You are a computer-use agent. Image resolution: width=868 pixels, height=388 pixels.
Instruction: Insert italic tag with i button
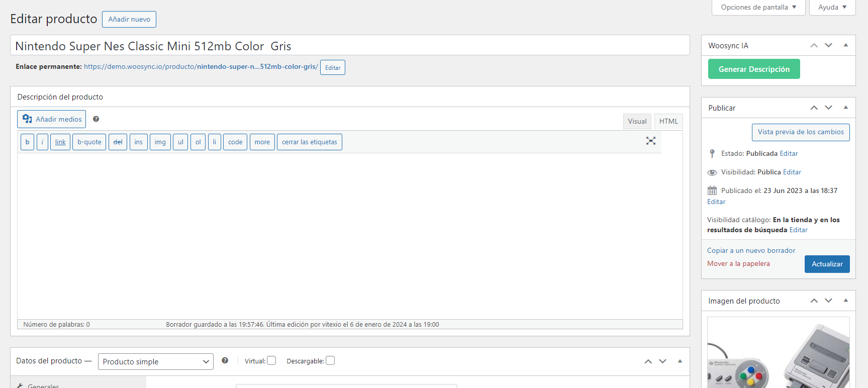pos(42,142)
